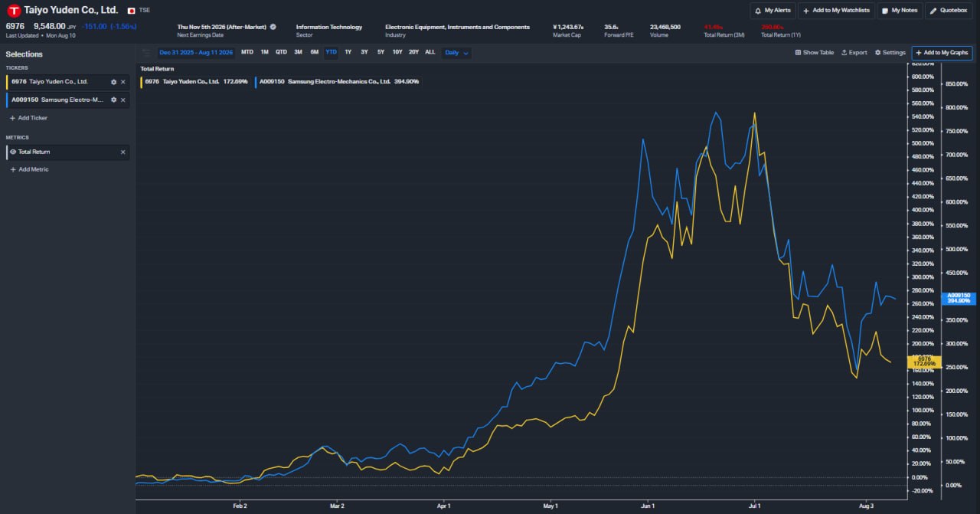Screen dimensions: 980x514
Task: Select the 5Y time range
Action: (381, 52)
